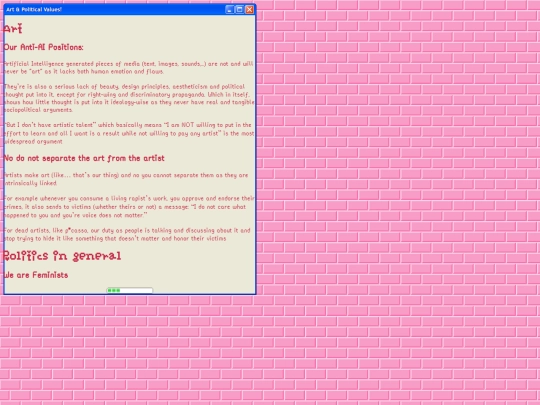Click the paragraph starting 'Artificial Intelligence generated pieces'
Image resolution: width=540 pixels, height=405 pixels.
pyautogui.click(x=129, y=68)
